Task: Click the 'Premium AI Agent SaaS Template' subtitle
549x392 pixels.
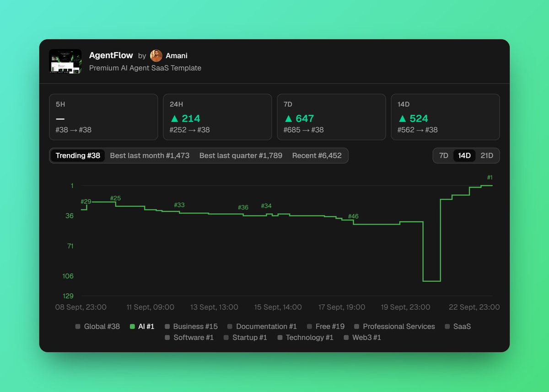Action: tap(145, 68)
